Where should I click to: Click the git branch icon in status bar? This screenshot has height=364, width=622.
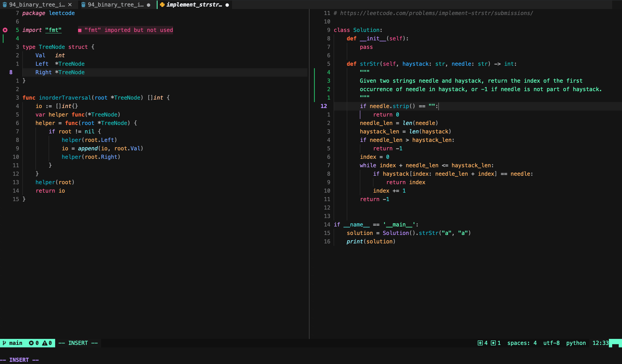click(4, 343)
